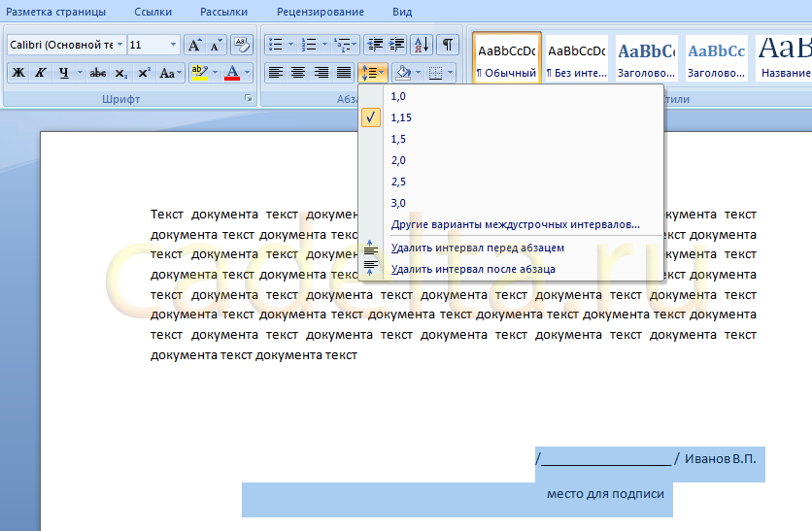Open the font size dropdown arrow
This screenshot has height=531, width=812.
[x=174, y=45]
